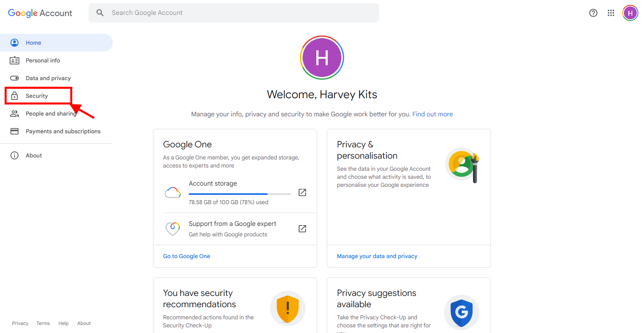Viewport: 644px width, 333px height.
Task: Open the Google apps grid icon
Action: pos(611,13)
